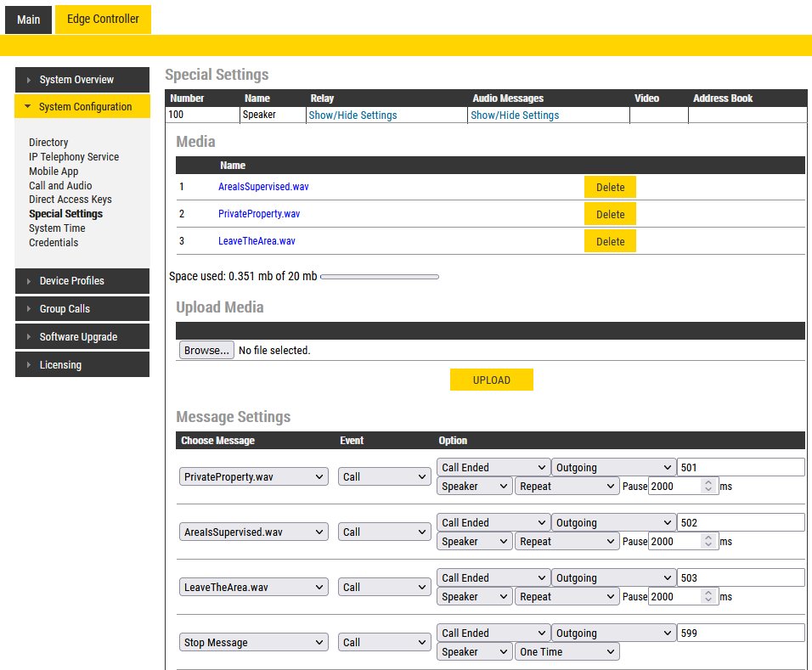Viewport: 812px width, 670px height.
Task: Click the Browse file button
Action: click(x=206, y=351)
